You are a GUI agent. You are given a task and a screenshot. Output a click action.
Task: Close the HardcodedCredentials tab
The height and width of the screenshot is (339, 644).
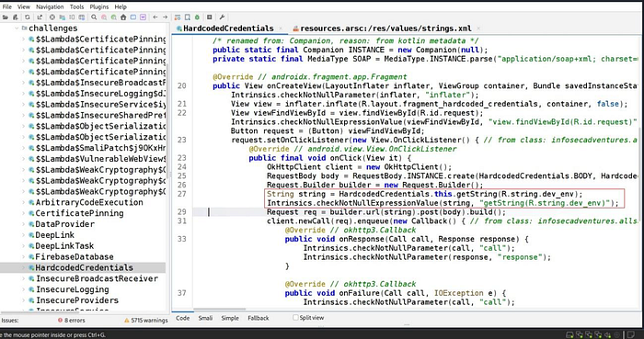(x=281, y=28)
